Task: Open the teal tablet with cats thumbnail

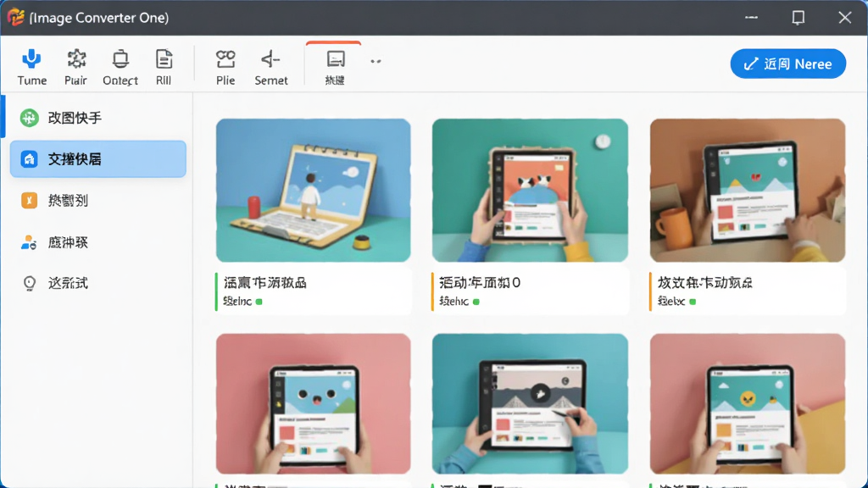Action: pyautogui.click(x=530, y=190)
